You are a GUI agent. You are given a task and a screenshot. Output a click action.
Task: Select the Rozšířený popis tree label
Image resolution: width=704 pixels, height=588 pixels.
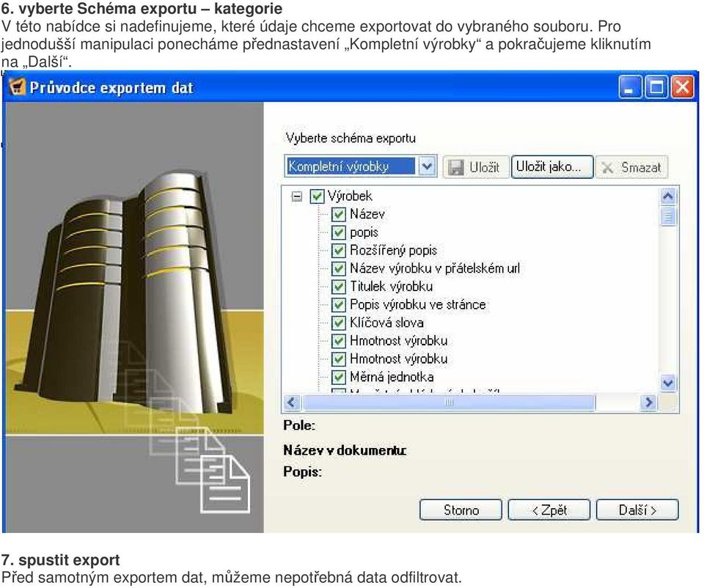tap(393, 251)
